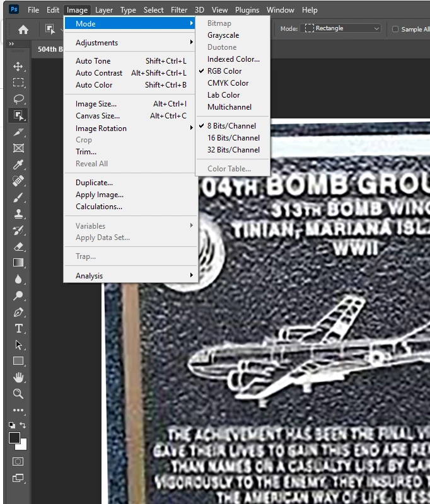Select the Object Selection tool in toolbar
The width and height of the screenshot is (430, 504).
point(18,115)
